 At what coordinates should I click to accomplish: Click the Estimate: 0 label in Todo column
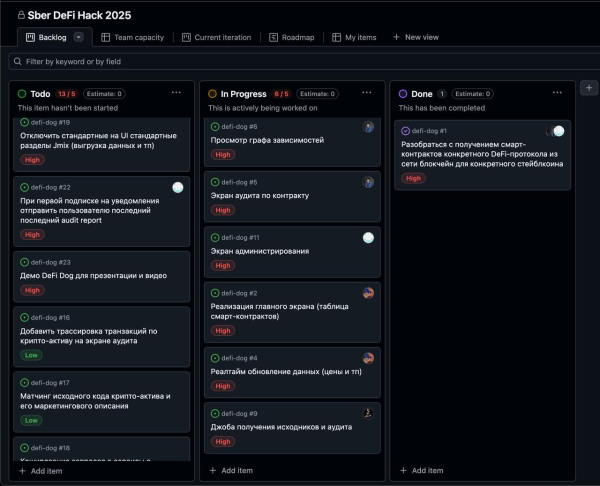click(x=104, y=94)
